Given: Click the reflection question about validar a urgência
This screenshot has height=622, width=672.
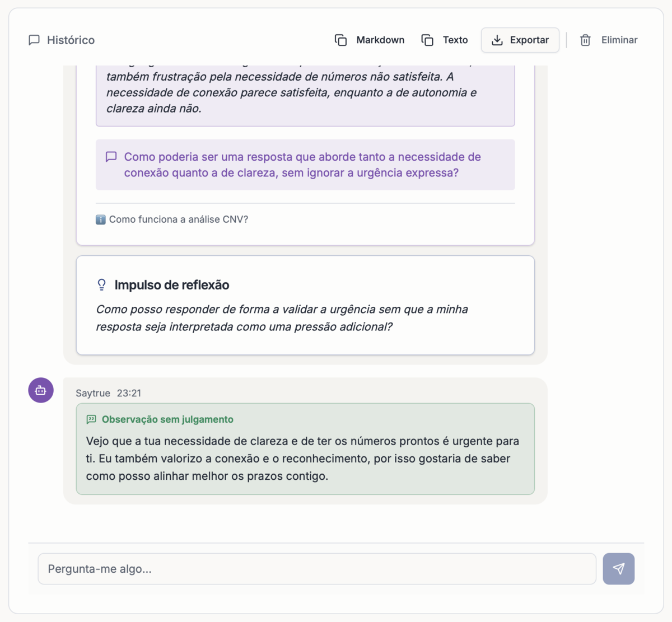Looking at the screenshot, I should pos(282,318).
